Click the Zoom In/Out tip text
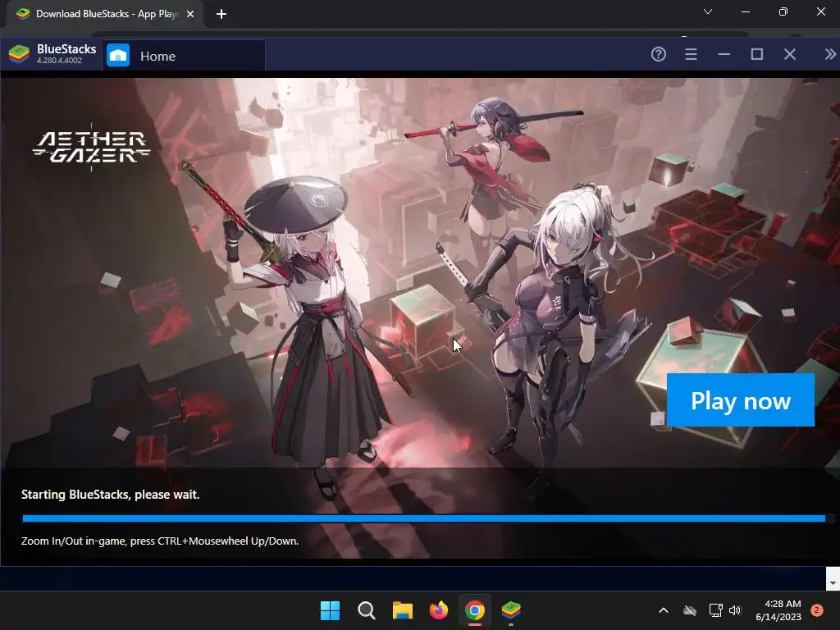The width and height of the screenshot is (840, 630). click(160, 541)
